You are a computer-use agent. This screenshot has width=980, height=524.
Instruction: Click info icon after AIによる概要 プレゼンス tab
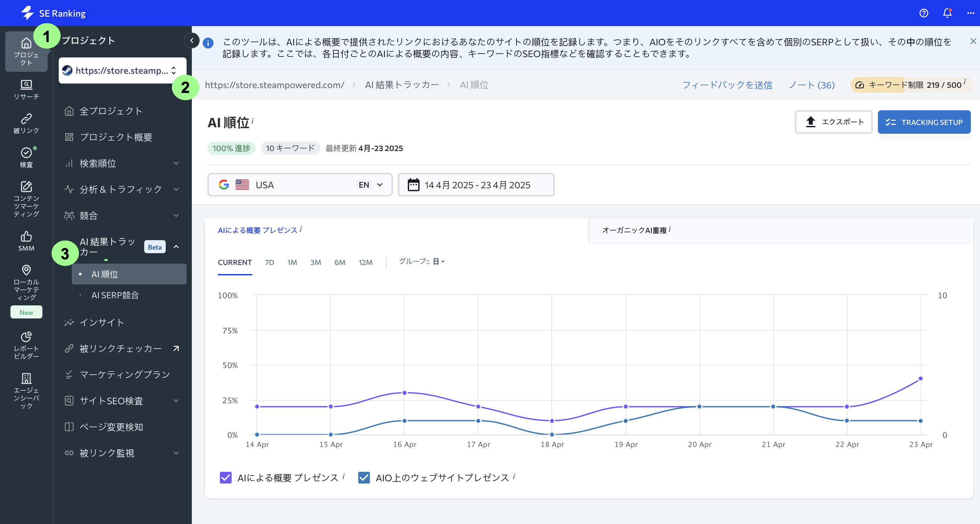click(x=300, y=229)
